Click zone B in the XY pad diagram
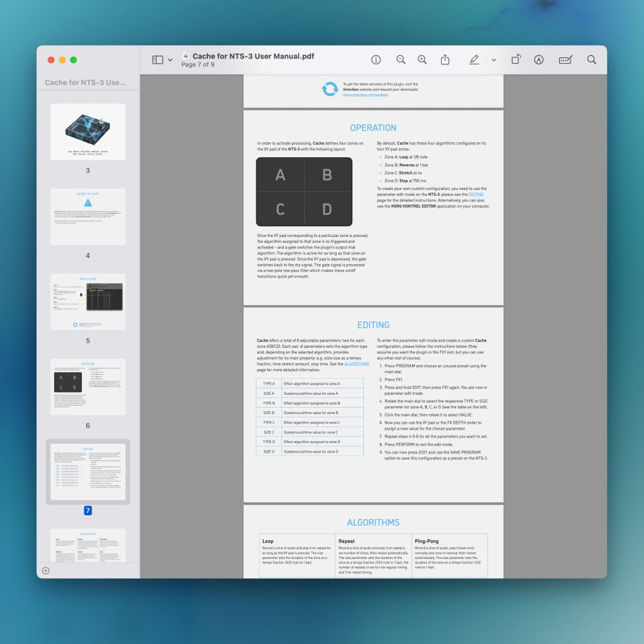Image resolution: width=644 pixels, height=644 pixels. coord(327,175)
